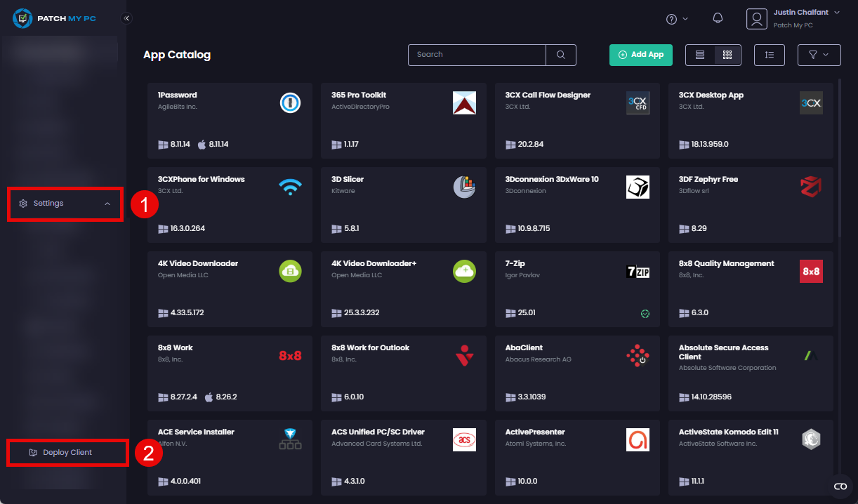The width and height of the screenshot is (858, 504).
Task: Open the ActivePresenter app card
Action: [x=577, y=456]
